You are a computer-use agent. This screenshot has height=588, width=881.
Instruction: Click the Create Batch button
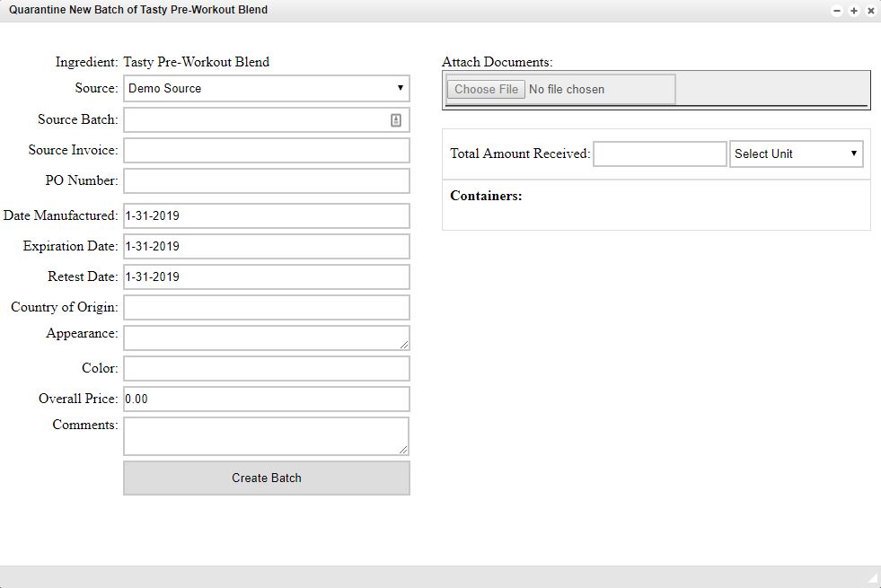coord(267,478)
